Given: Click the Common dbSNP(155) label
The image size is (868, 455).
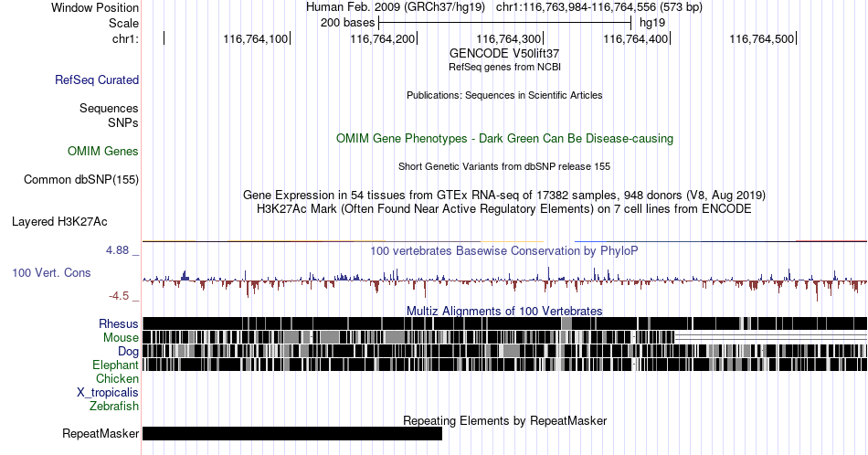Looking at the screenshot, I should point(81,179).
